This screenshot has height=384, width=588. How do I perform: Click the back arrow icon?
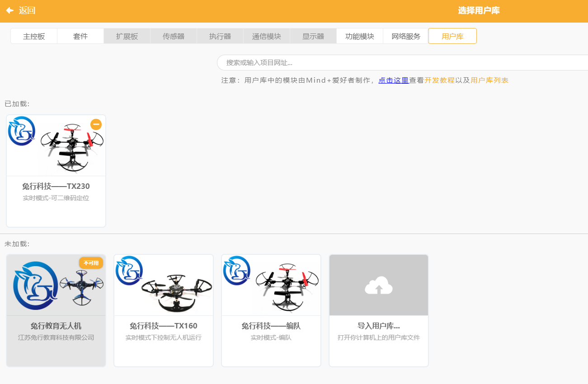point(10,10)
